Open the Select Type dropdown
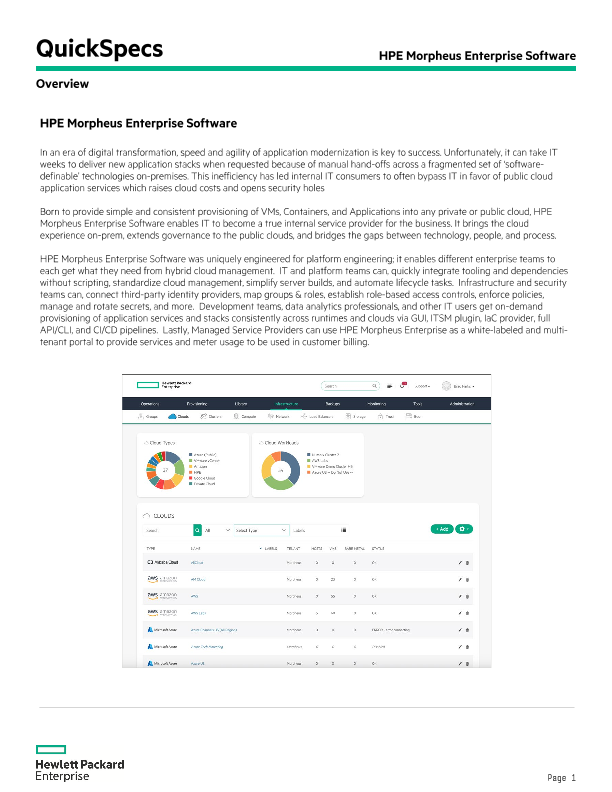The height and width of the screenshot is (792, 612). [261, 530]
